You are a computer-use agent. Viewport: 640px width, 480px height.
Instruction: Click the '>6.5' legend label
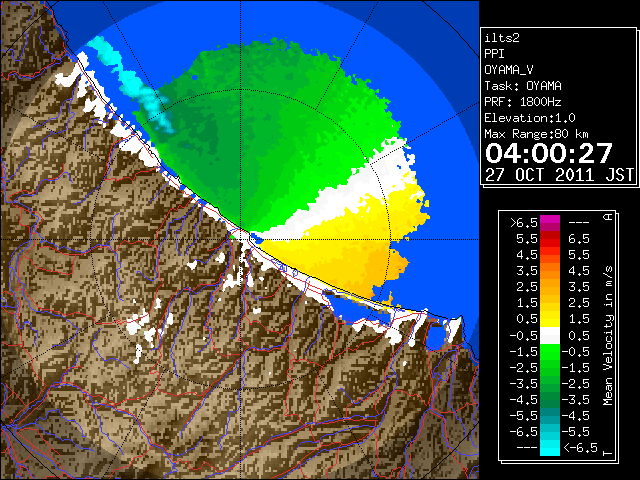524,223
